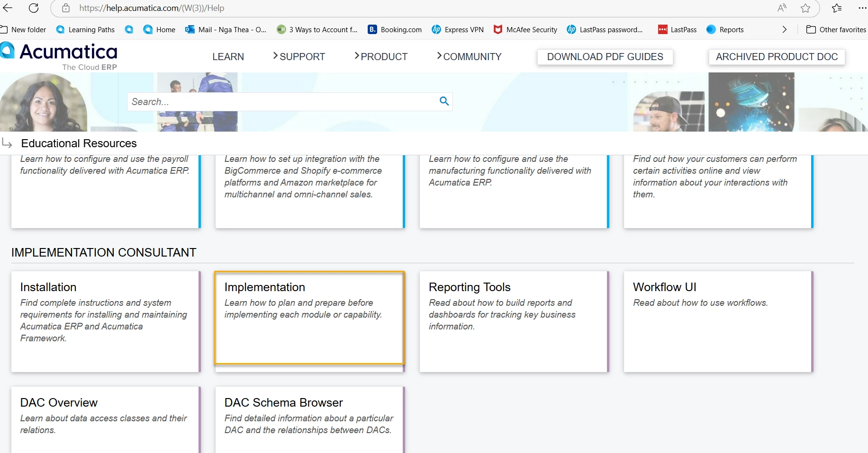Open LastPass bookmark with red icon
The height and width of the screenshot is (453, 868).
point(678,29)
